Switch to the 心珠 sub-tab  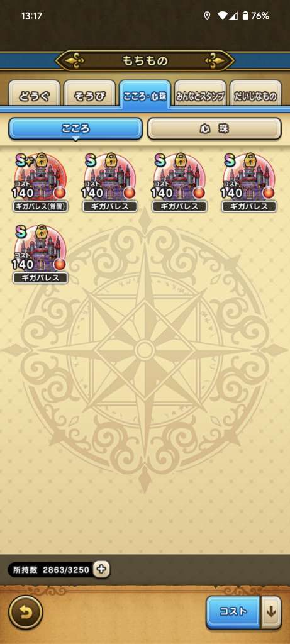pyautogui.click(x=215, y=129)
